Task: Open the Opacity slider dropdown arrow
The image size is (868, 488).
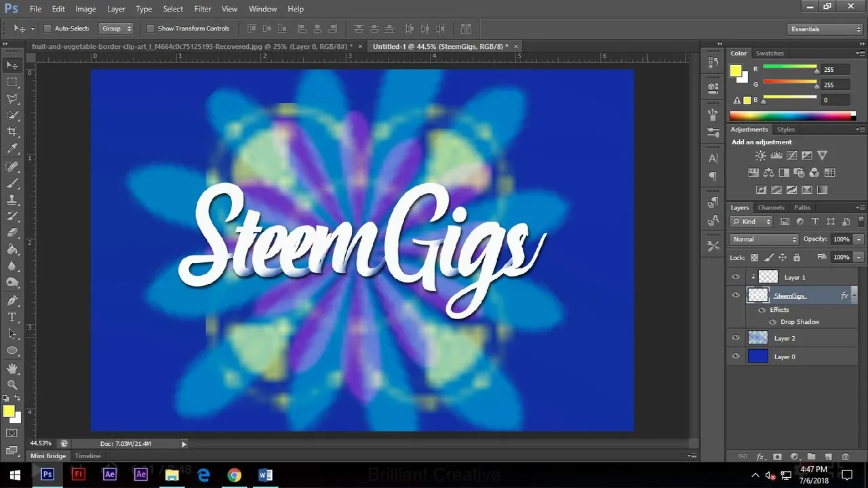Action: pyautogui.click(x=859, y=239)
